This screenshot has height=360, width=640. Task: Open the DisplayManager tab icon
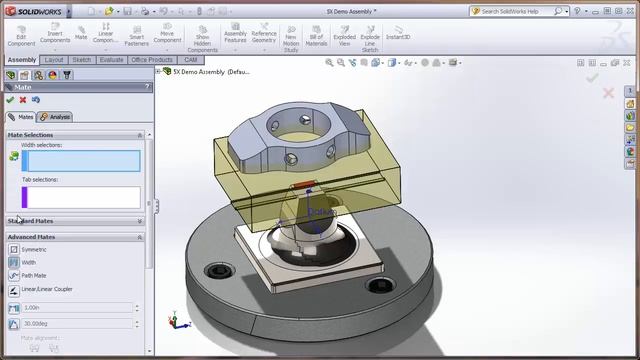53,75
